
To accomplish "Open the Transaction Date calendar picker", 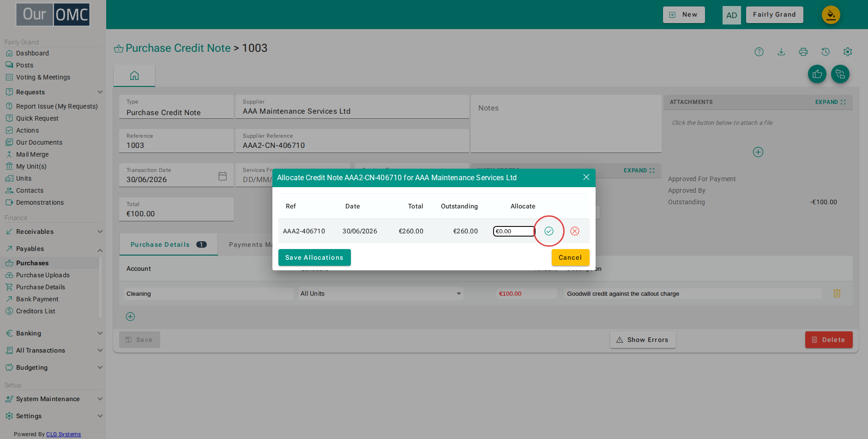I will click(x=223, y=176).
